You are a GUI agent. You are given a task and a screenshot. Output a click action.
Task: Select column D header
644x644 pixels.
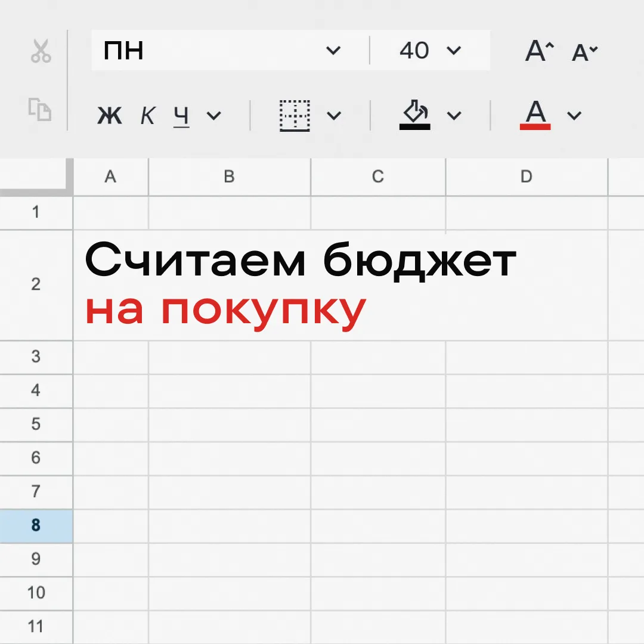[527, 177]
